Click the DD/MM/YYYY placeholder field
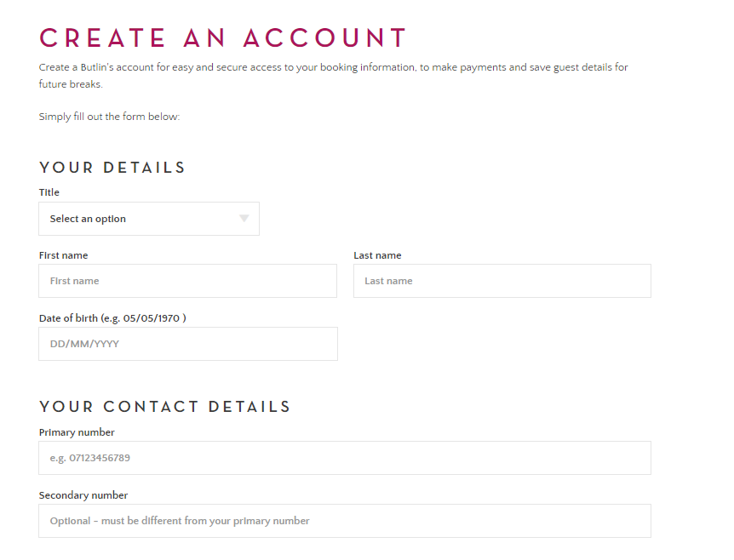This screenshot has height=560, width=734. click(x=187, y=343)
